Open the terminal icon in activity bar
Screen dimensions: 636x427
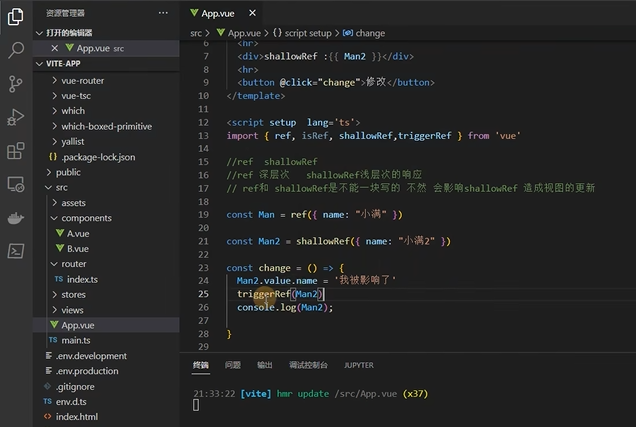(15, 251)
